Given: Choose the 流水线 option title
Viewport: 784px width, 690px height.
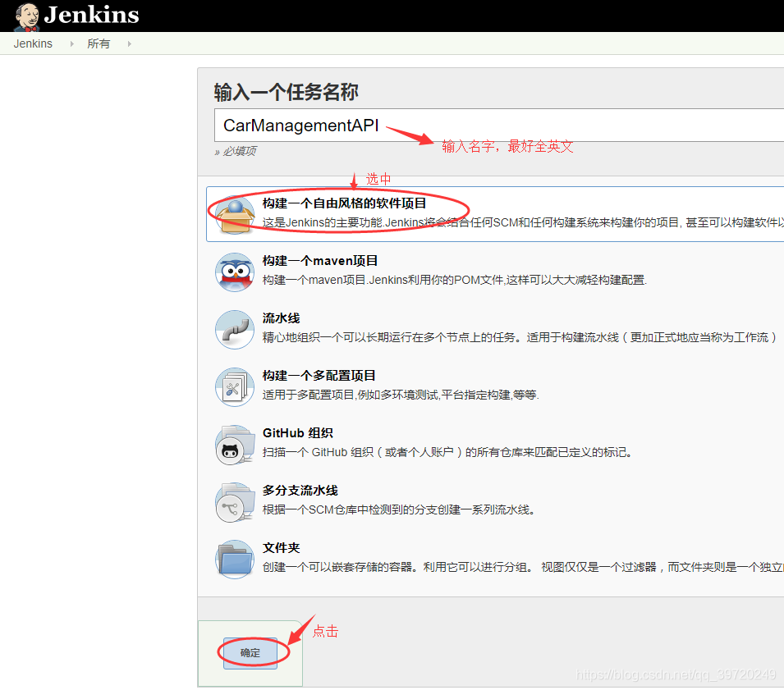Looking at the screenshot, I should [x=281, y=318].
